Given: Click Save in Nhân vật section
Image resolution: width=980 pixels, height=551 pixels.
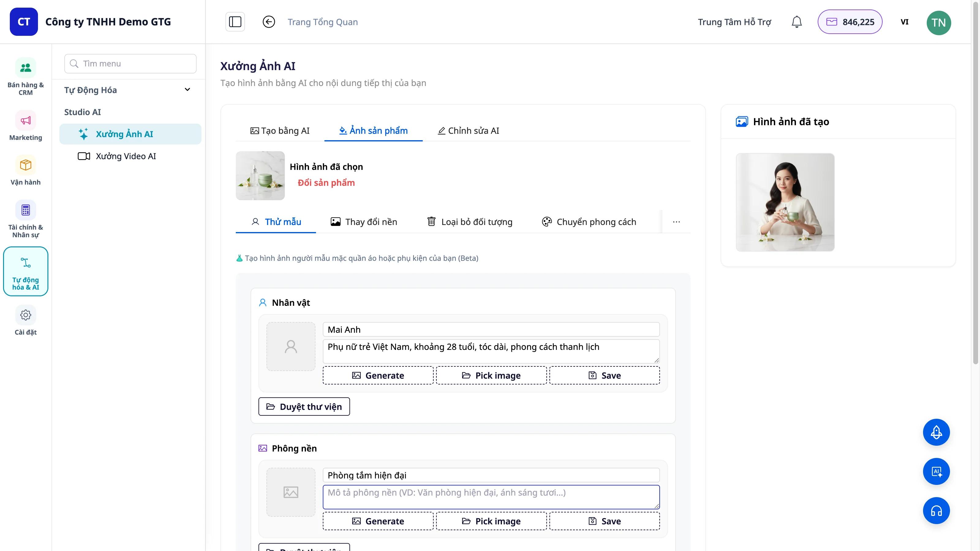Looking at the screenshot, I should 605,375.
